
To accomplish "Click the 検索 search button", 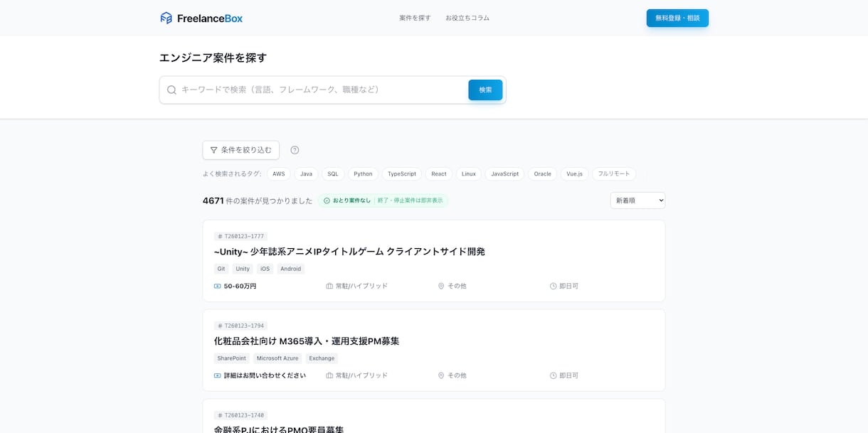I will (x=485, y=90).
